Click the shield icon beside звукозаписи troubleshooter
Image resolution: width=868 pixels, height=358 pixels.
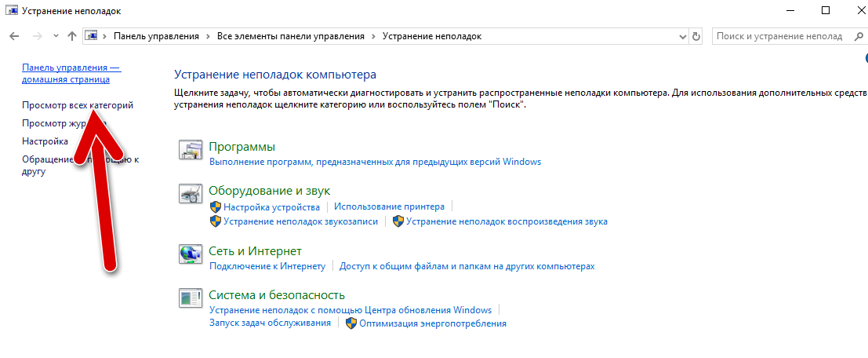click(216, 221)
